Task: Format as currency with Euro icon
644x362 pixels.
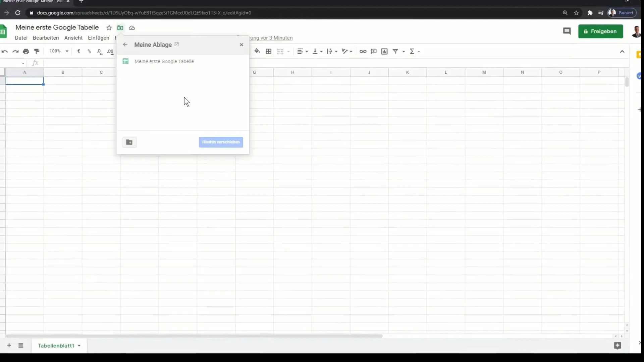Action: 78,51
